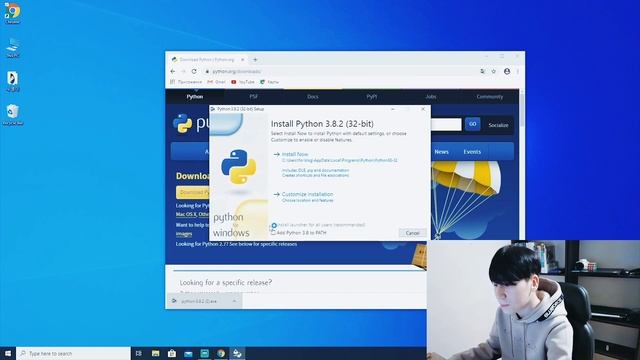Screen dimensions: 640x360
Task: Open the Maps bookmark
Action: (269, 82)
